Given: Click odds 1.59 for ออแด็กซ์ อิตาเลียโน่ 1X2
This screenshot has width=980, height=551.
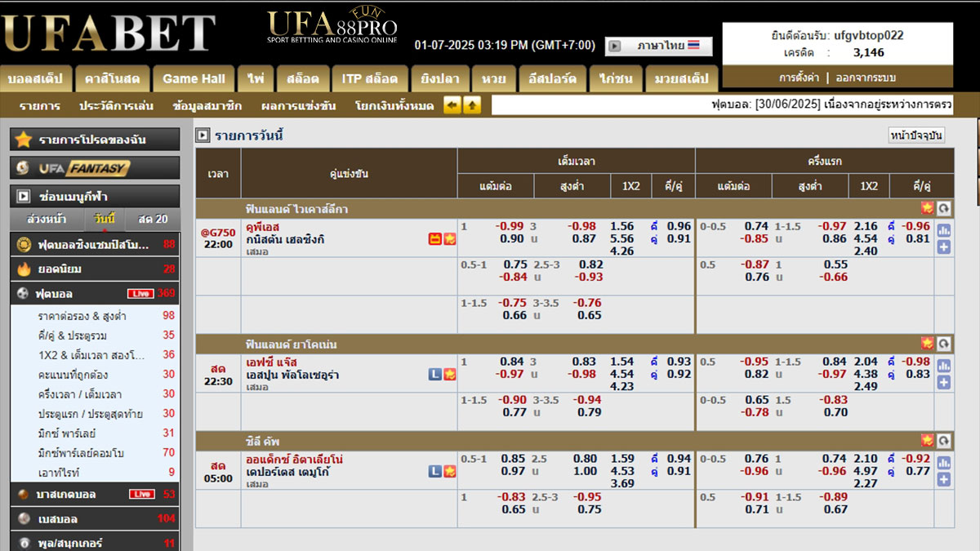Looking at the screenshot, I should click(622, 459).
